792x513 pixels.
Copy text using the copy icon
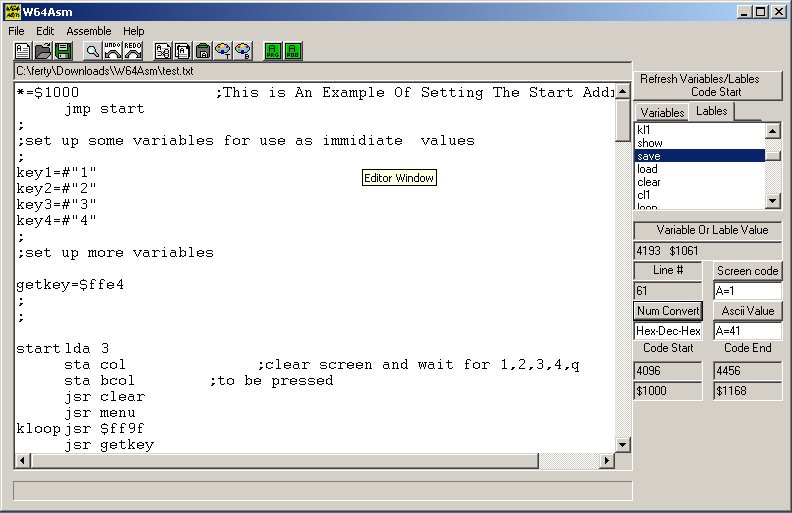pyautogui.click(x=182, y=51)
